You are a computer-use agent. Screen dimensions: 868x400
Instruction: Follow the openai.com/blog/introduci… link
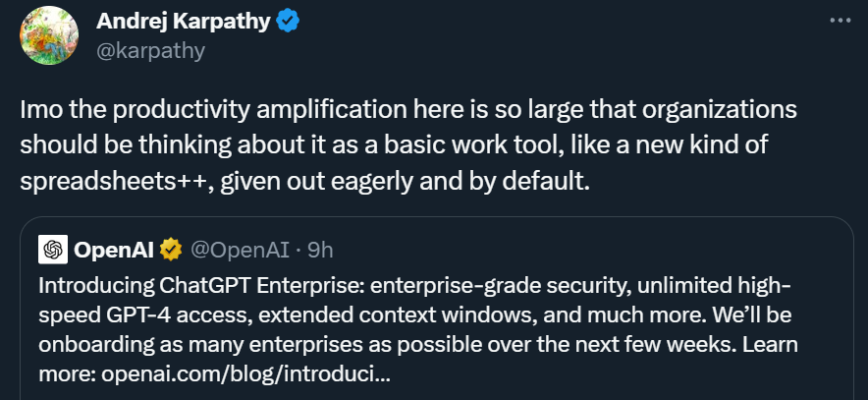coord(245,374)
